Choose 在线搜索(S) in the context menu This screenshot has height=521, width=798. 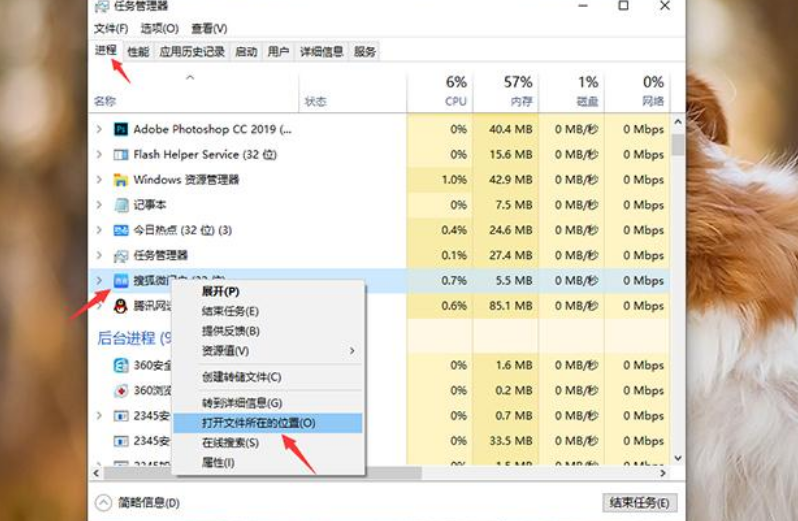[x=268, y=443]
